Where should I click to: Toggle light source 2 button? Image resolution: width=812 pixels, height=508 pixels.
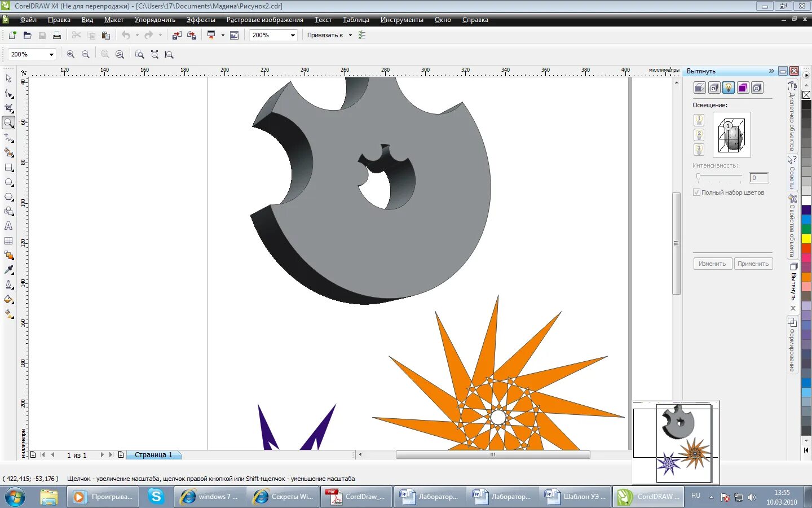(699, 135)
